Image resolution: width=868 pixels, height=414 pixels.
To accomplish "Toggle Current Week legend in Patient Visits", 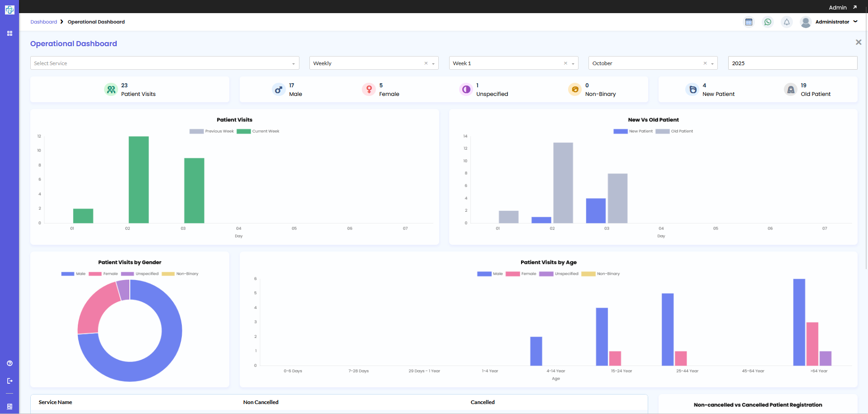I will coord(258,131).
